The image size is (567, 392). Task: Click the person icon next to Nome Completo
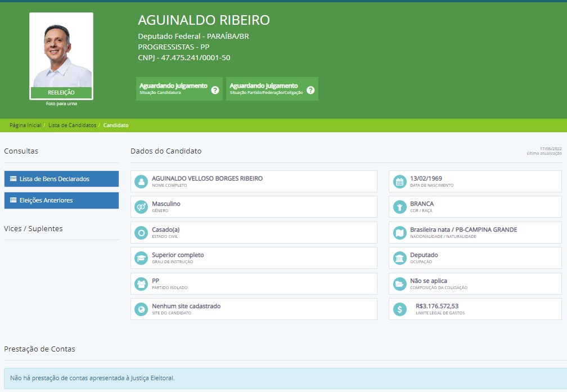(x=141, y=181)
